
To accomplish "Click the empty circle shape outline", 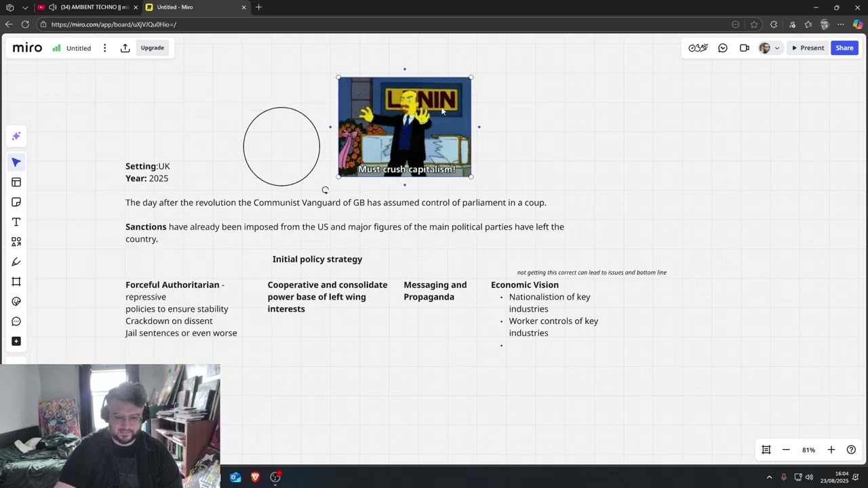I will pyautogui.click(x=281, y=146).
